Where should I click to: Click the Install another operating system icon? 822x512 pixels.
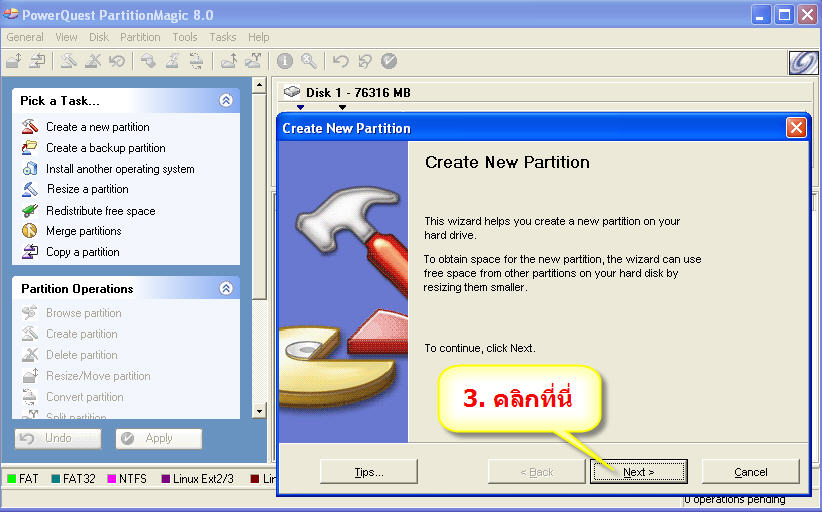click(x=30, y=169)
